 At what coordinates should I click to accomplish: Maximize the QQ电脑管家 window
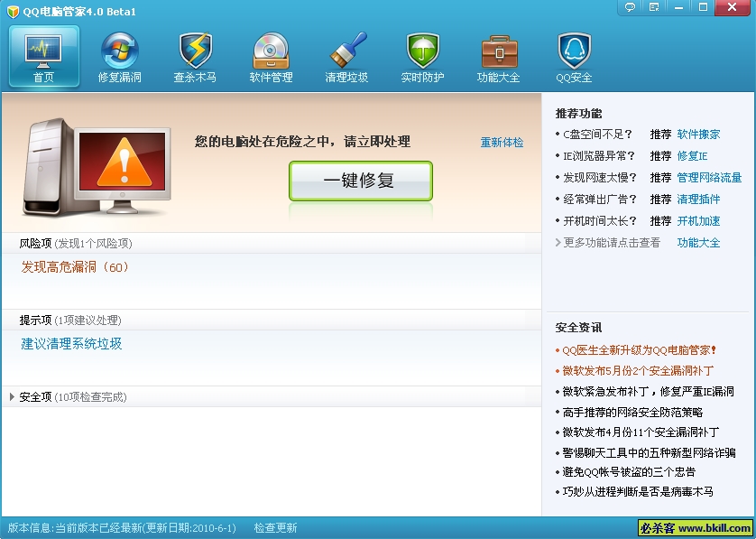point(703,7)
